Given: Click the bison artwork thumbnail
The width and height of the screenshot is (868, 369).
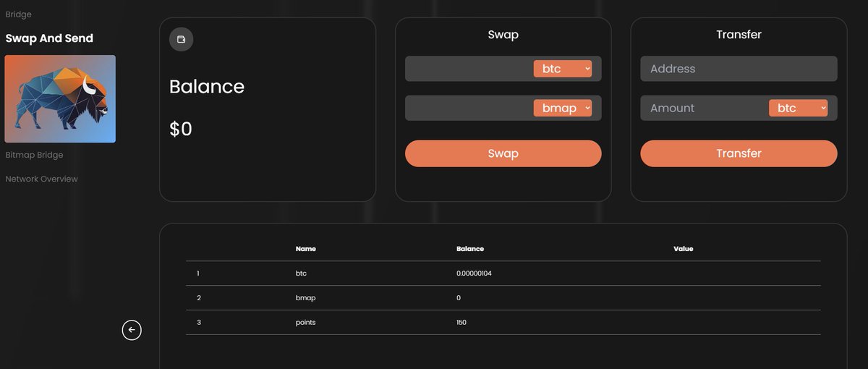Looking at the screenshot, I should (x=60, y=99).
